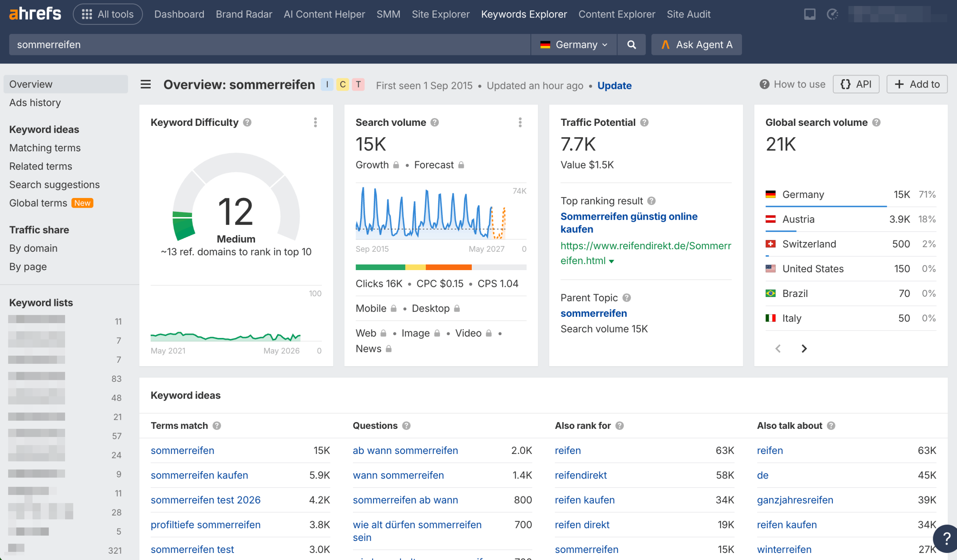Click the credits usage gauge icon
This screenshot has height=560, width=957.
point(832,14)
